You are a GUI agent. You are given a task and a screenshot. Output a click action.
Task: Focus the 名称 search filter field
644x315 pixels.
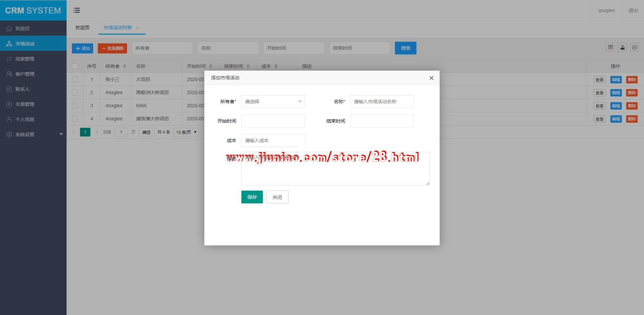[x=228, y=48]
